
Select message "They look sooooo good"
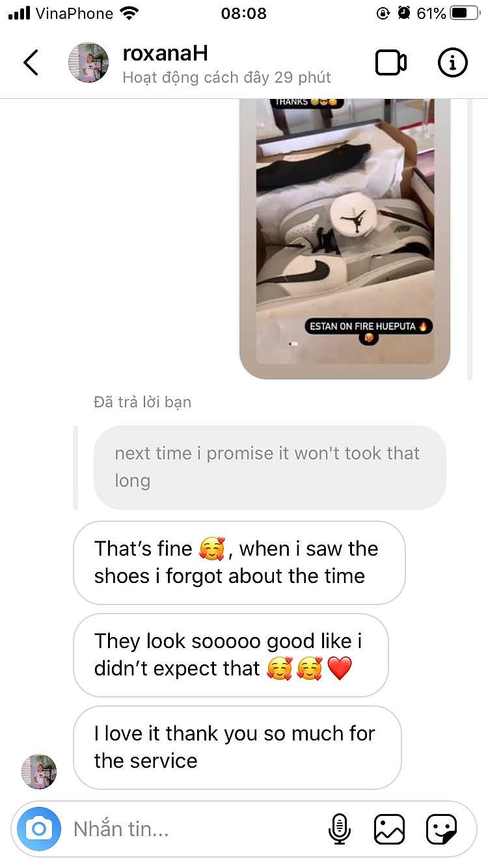[x=230, y=655]
